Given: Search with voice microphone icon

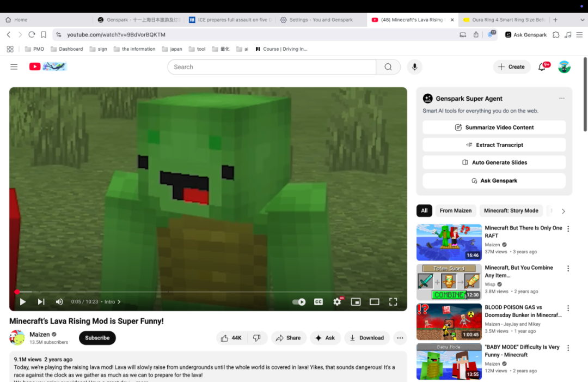Looking at the screenshot, I should pos(414,67).
